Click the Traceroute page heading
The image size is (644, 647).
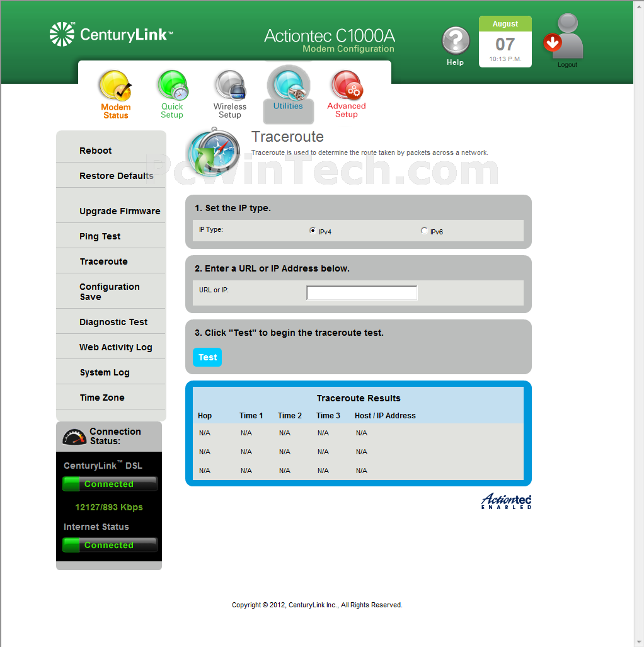pos(287,137)
